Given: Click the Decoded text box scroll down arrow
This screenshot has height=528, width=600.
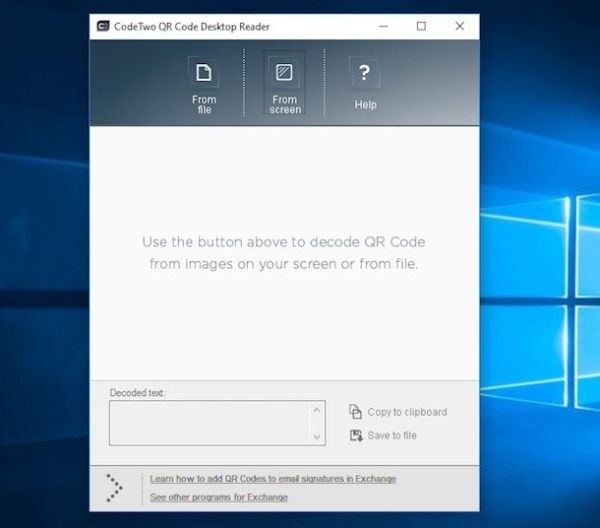Looking at the screenshot, I should tap(318, 437).
